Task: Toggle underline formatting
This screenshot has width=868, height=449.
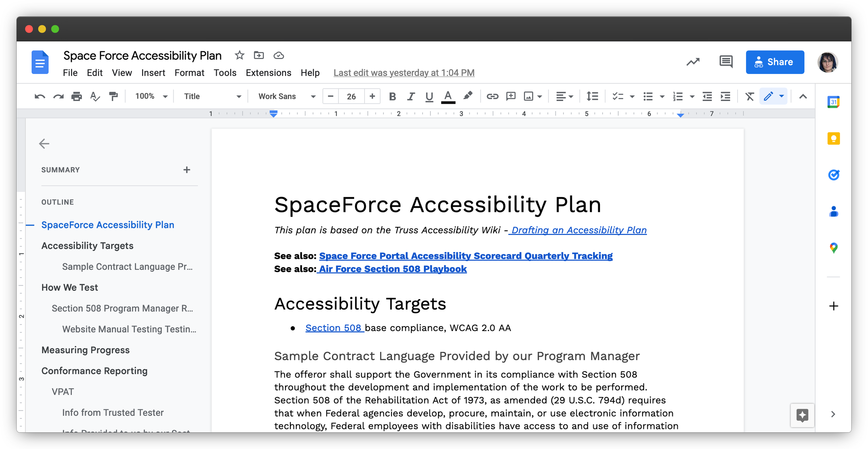Action: pyautogui.click(x=429, y=96)
